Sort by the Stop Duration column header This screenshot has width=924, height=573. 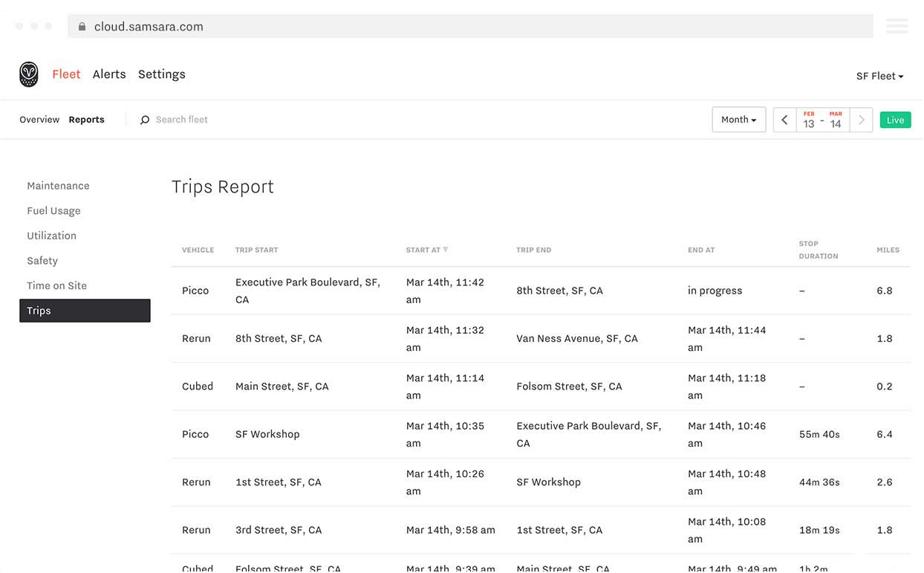819,250
